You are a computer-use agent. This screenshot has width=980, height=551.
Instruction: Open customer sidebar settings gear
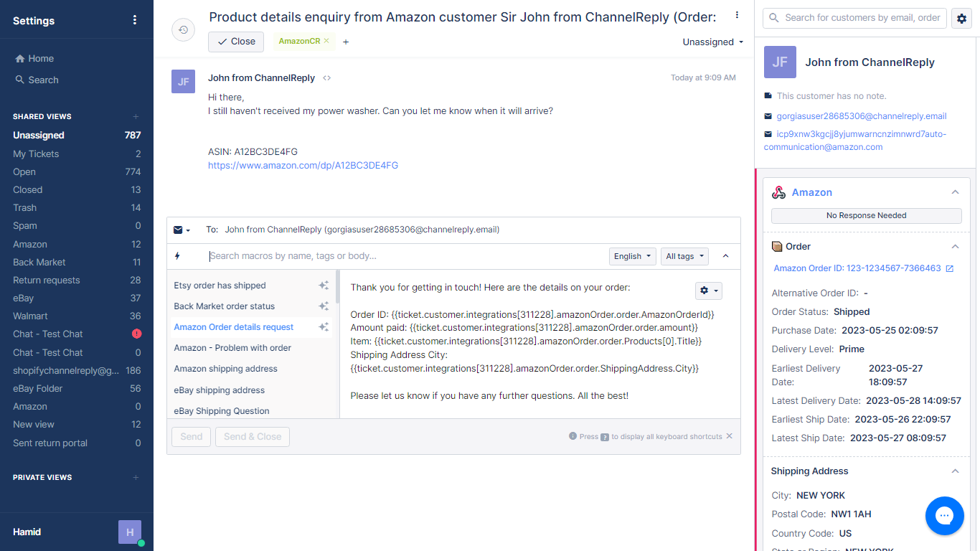tap(961, 19)
